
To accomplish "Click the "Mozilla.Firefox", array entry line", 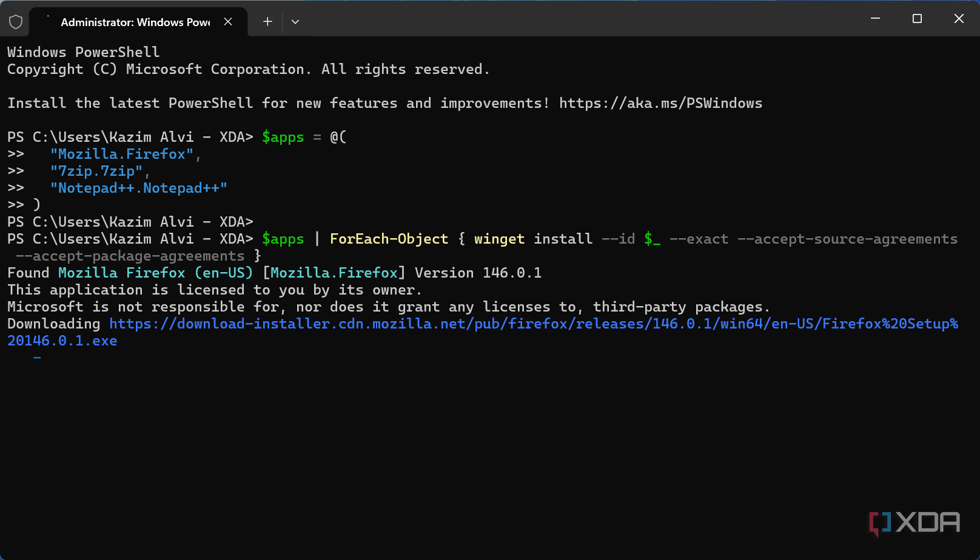I will tap(126, 154).
